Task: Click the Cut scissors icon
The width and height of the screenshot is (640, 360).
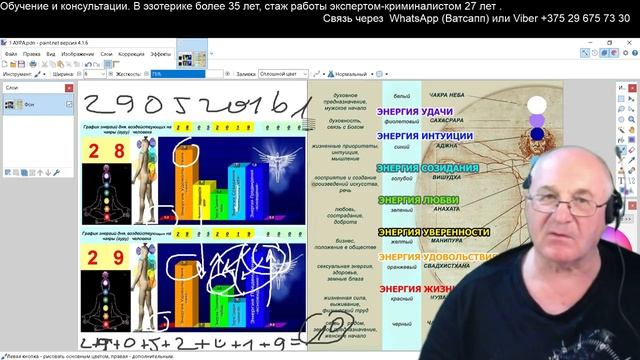Action: click(44, 64)
